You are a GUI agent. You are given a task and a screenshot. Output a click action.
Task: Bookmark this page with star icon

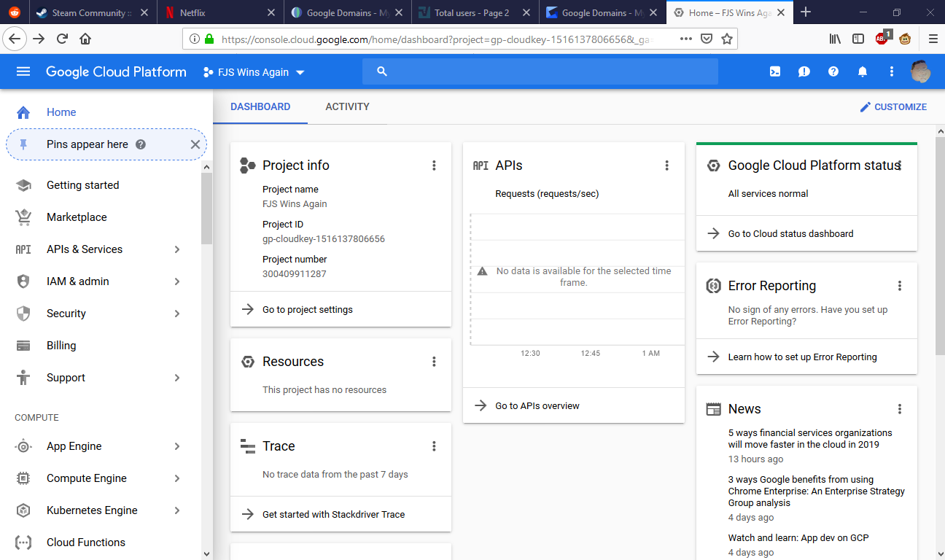click(727, 39)
